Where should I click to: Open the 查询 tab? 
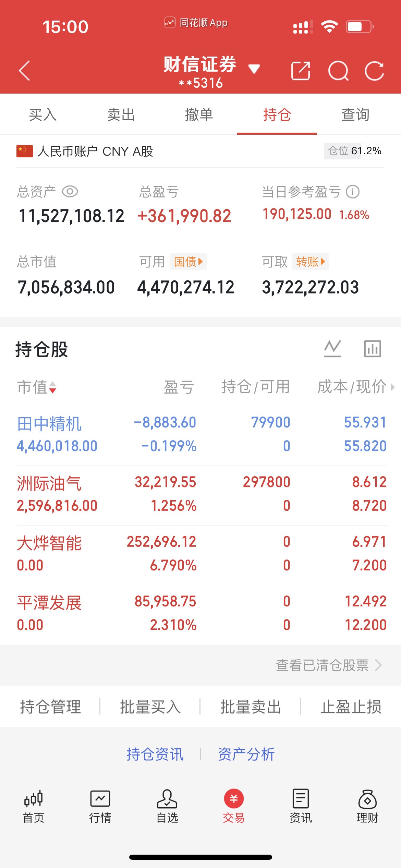tap(355, 114)
